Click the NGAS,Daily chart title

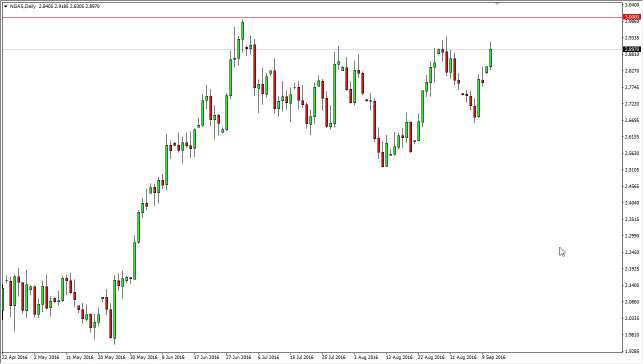(23, 6)
